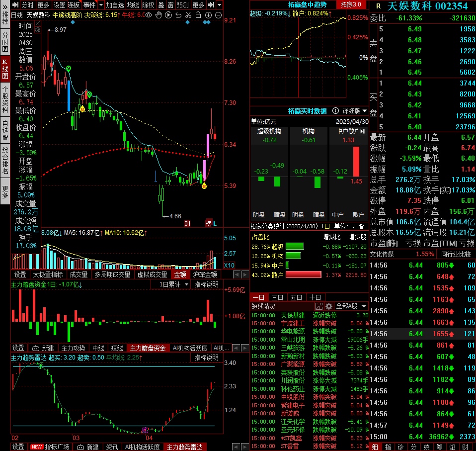
Task: Click the 榜 marker on K-line chart
Action: coord(209,223)
